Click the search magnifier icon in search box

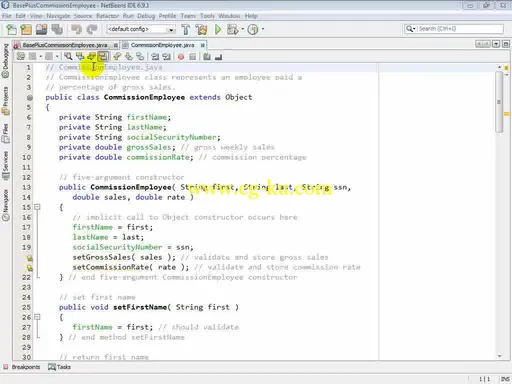pyautogui.click(x=409, y=29)
